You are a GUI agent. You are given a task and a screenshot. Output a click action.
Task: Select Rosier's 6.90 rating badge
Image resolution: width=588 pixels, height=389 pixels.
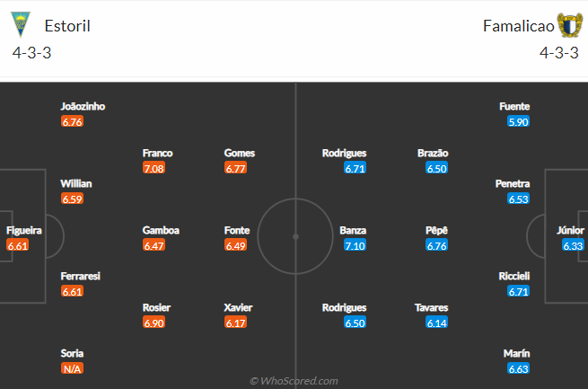pos(154,323)
